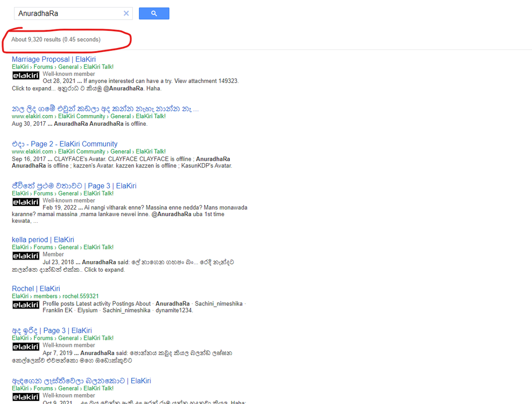Viewport: 532px width, 404px height.
Task: Click breadcrumb URL of the Page 2 result
Action: point(88,151)
